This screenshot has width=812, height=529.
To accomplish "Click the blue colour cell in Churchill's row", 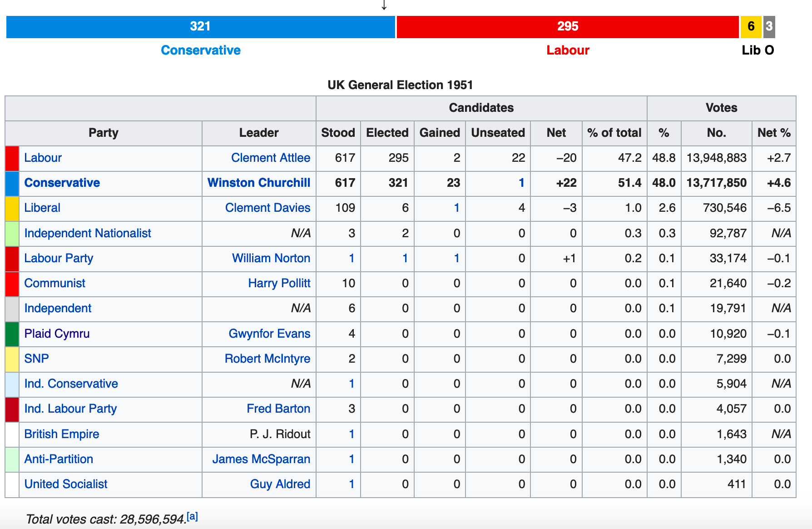I will (12, 184).
